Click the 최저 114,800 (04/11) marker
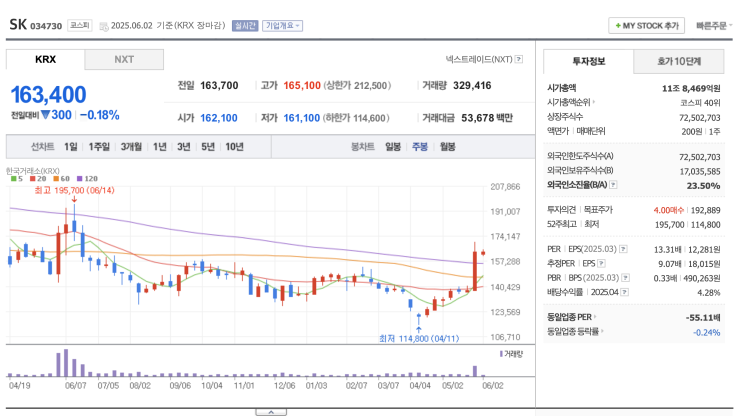The image size is (743, 416). coord(419,338)
